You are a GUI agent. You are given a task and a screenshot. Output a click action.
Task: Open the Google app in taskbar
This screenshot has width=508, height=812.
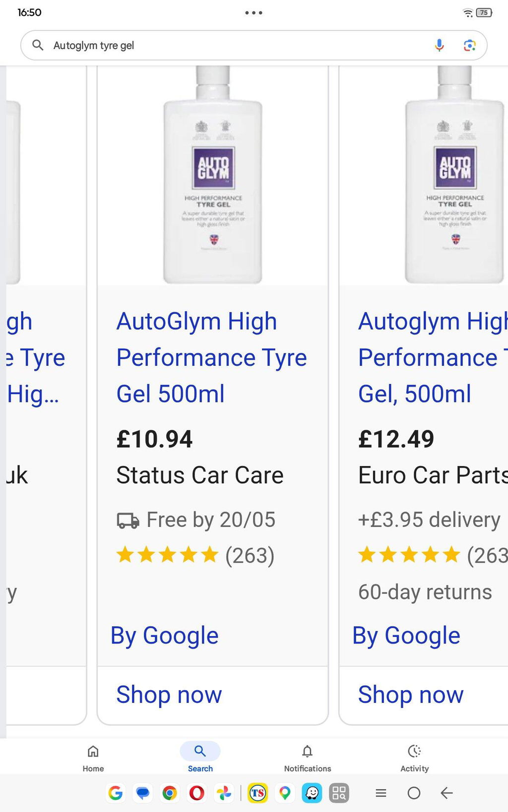click(116, 793)
